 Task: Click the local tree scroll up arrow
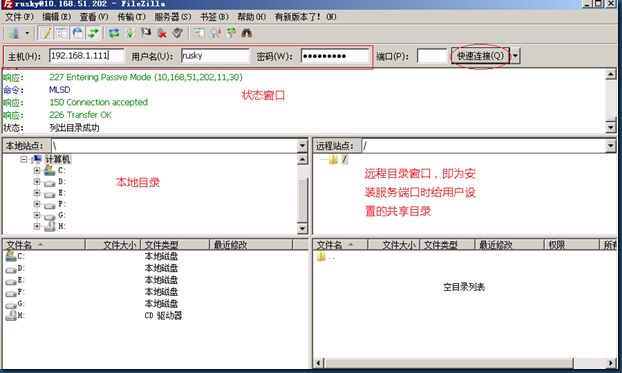[x=302, y=160]
